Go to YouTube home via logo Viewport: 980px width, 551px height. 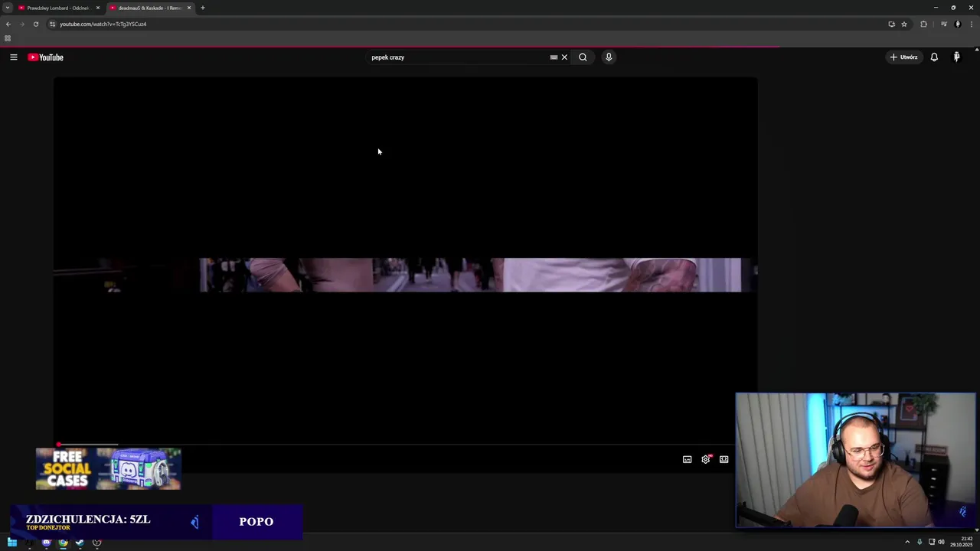(46, 57)
